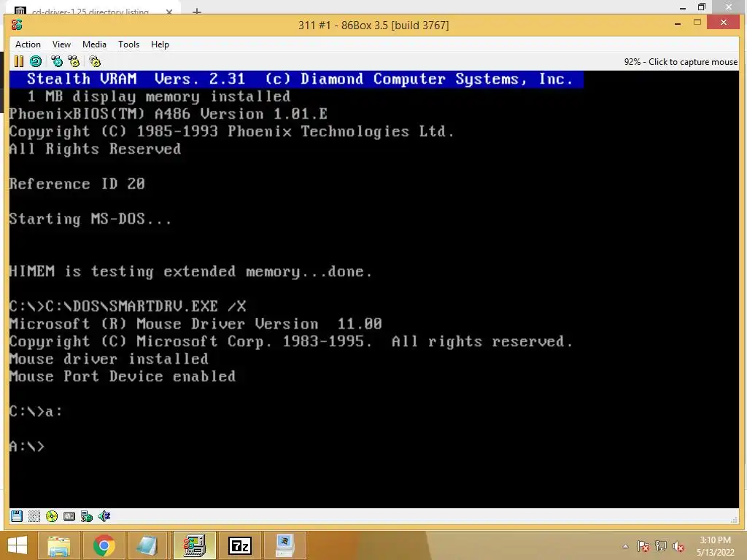Open the Notepad taskbar icon
The width and height of the screenshot is (747, 560).
coord(147,545)
